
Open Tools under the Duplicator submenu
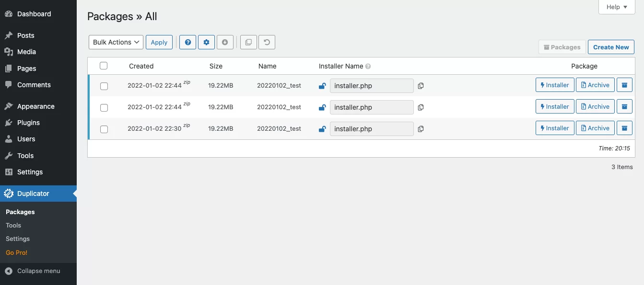point(13,225)
